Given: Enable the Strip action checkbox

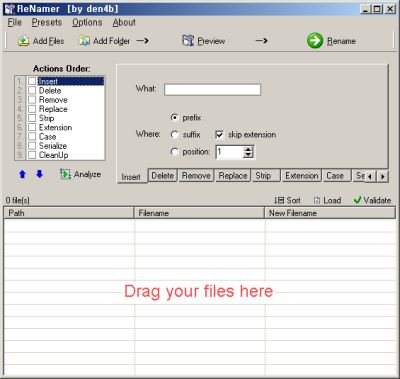Looking at the screenshot, I should (x=32, y=118).
